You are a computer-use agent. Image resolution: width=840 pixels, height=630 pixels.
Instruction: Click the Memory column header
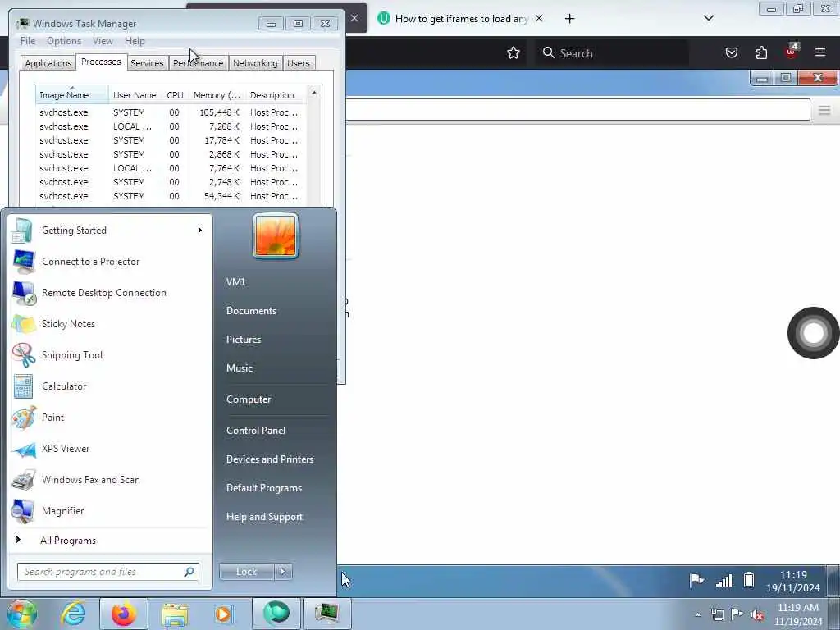click(x=217, y=95)
